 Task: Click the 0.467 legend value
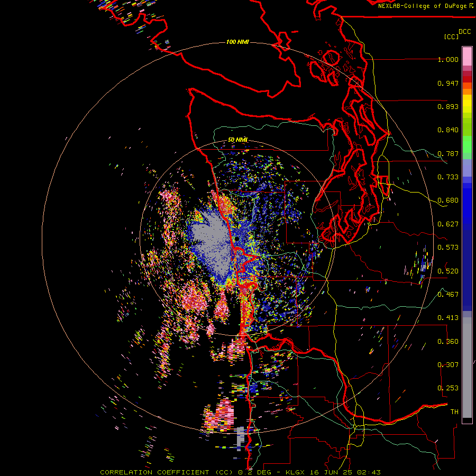click(x=448, y=294)
